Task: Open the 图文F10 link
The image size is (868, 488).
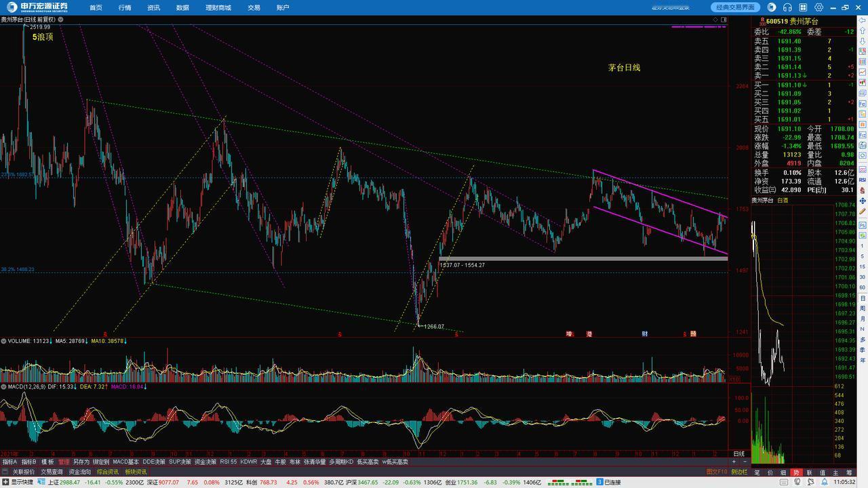Action: (x=717, y=472)
